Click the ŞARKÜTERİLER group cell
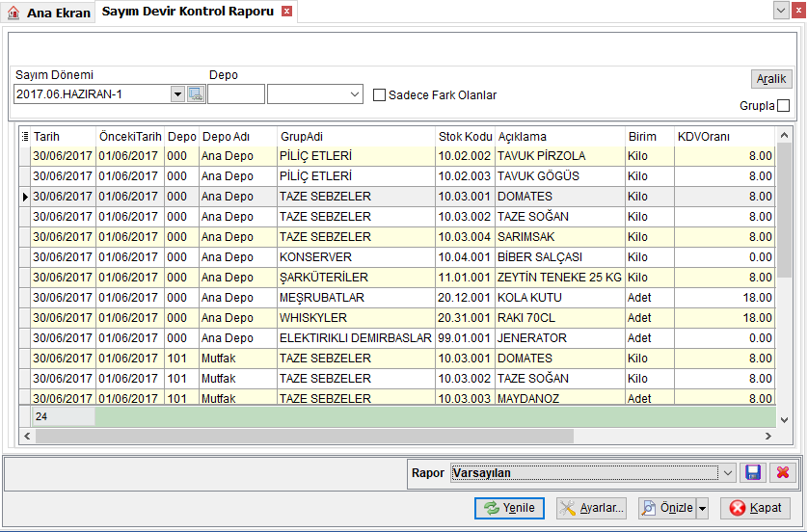Image resolution: width=808 pixels, height=532 pixels. coord(356,277)
